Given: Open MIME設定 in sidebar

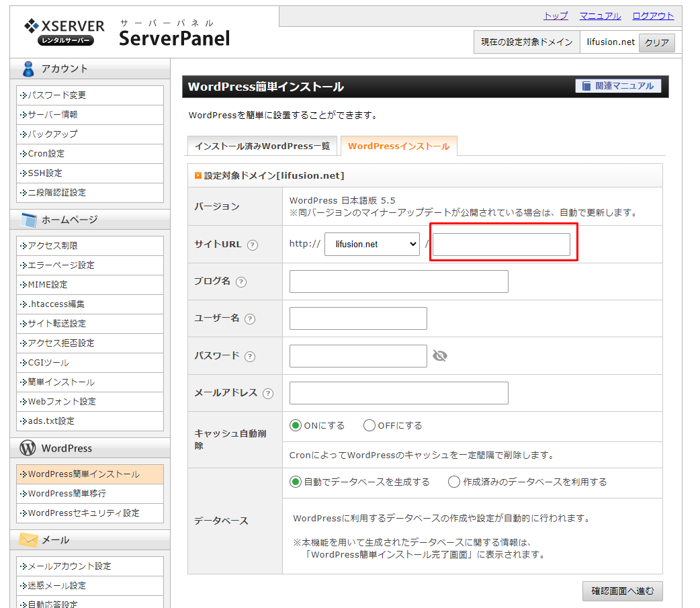Looking at the screenshot, I should coord(90,285).
